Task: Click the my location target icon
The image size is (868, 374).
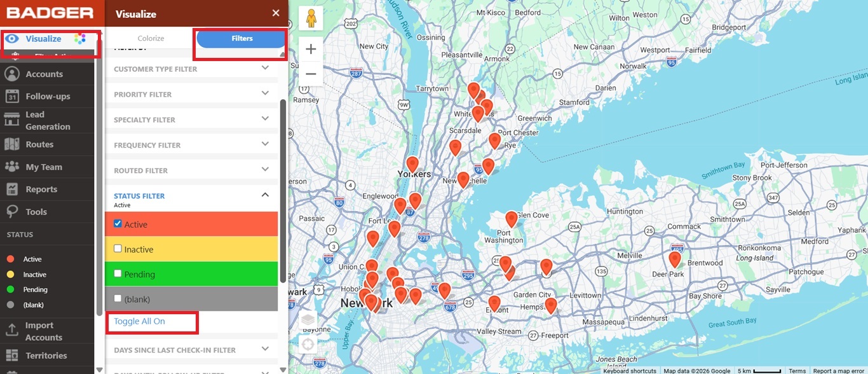Action: (x=308, y=345)
